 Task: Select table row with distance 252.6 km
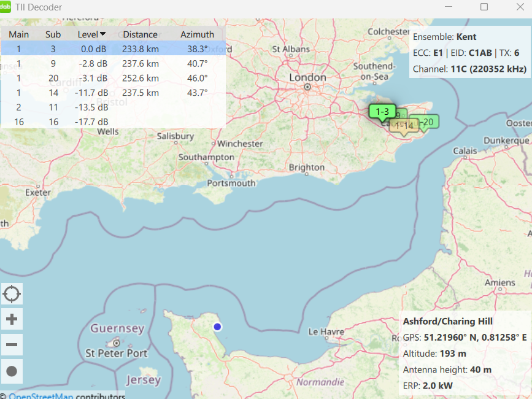[x=114, y=78]
